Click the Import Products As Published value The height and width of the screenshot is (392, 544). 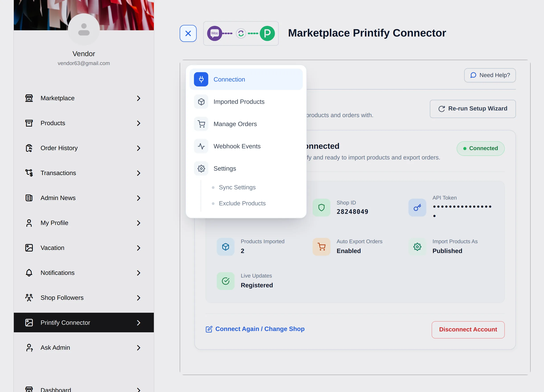tap(447, 251)
